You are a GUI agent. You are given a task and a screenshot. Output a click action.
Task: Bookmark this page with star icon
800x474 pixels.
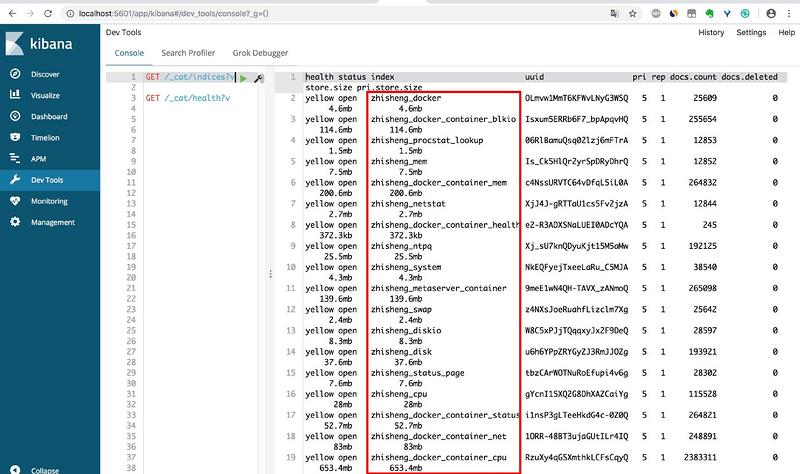pos(633,14)
